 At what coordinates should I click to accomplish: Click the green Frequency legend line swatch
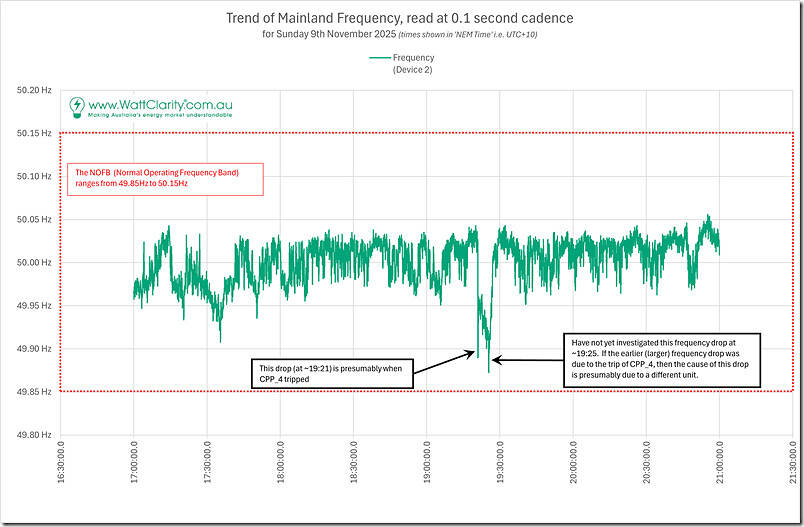pos(378,58)
